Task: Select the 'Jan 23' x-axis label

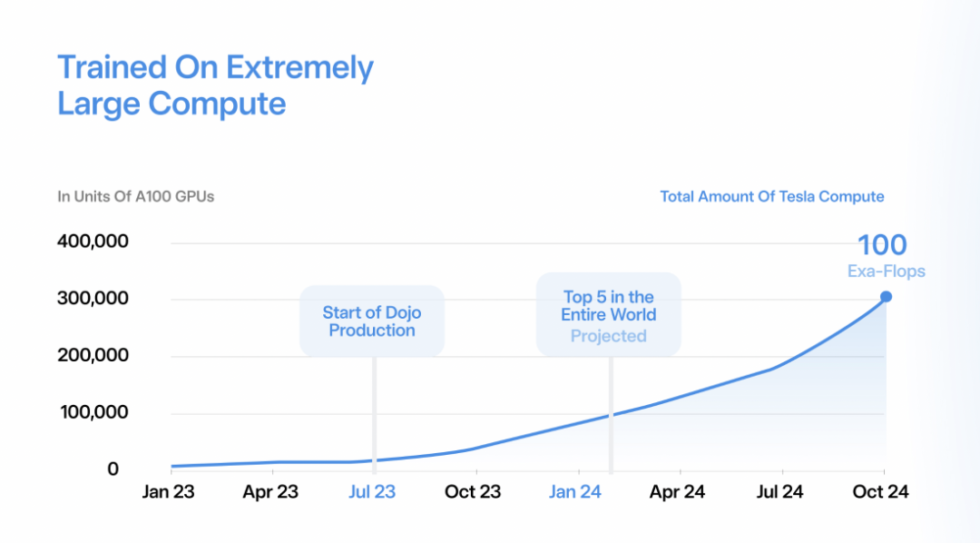Action: [168, 492]
